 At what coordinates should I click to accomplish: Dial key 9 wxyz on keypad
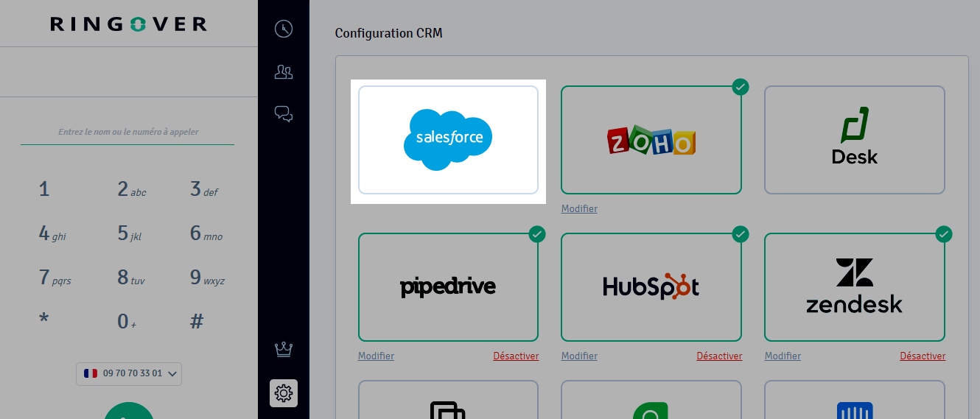[208, 278]
